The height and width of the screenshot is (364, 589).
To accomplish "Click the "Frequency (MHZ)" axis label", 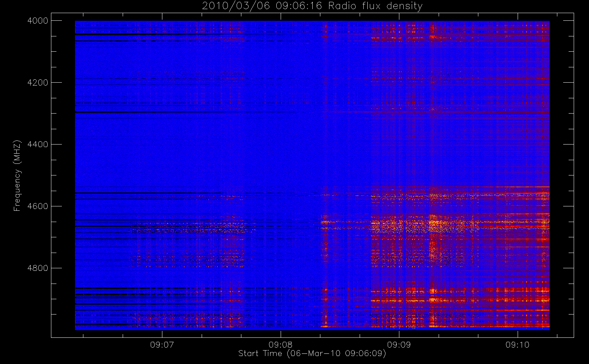I will [17, 175].
